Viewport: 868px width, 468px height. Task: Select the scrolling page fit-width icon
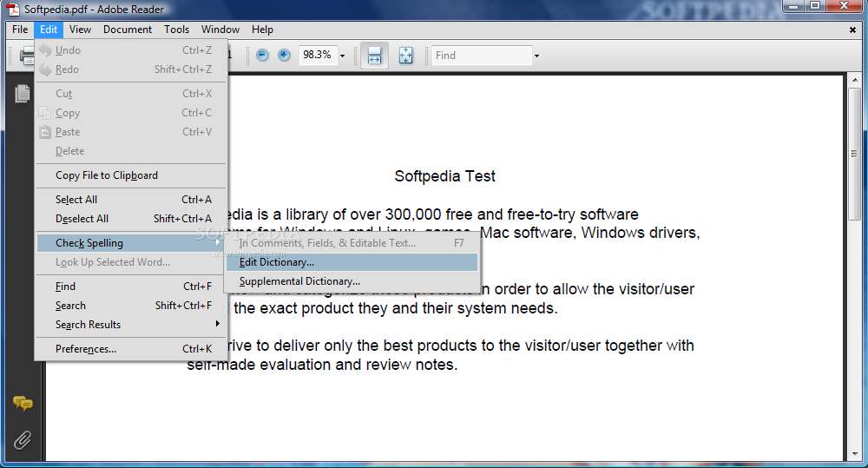point(375,56)
